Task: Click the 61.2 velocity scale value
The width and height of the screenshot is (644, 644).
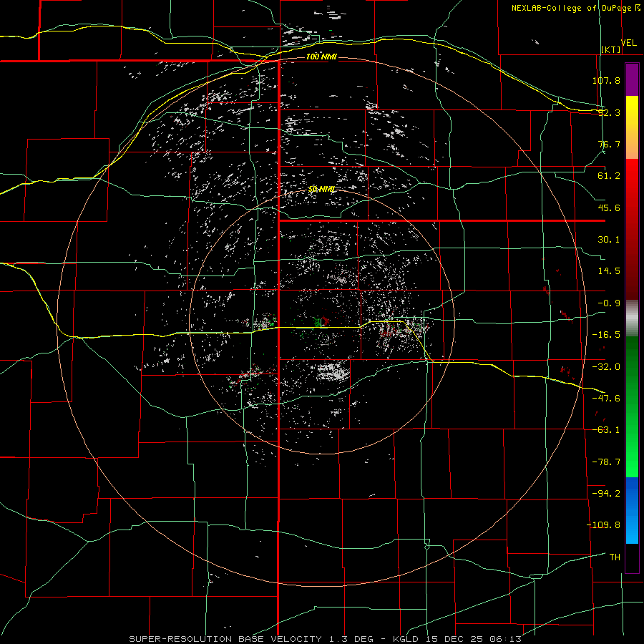Action: [x=609, y=176]
